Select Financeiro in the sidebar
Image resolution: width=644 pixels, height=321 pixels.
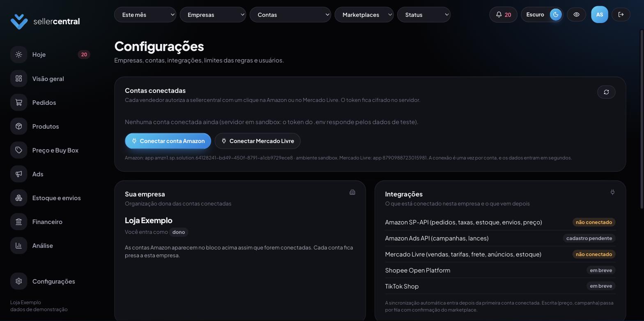click(x=50, y=222)
